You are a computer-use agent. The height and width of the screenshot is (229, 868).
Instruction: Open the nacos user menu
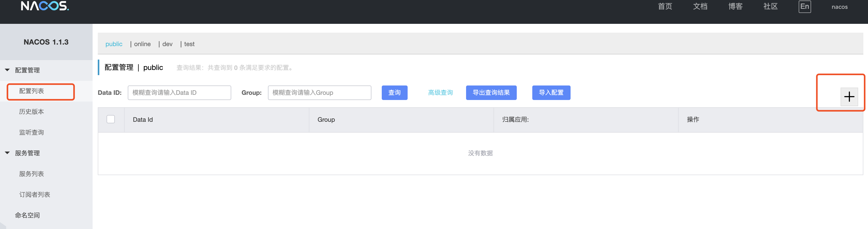(839, 7)
